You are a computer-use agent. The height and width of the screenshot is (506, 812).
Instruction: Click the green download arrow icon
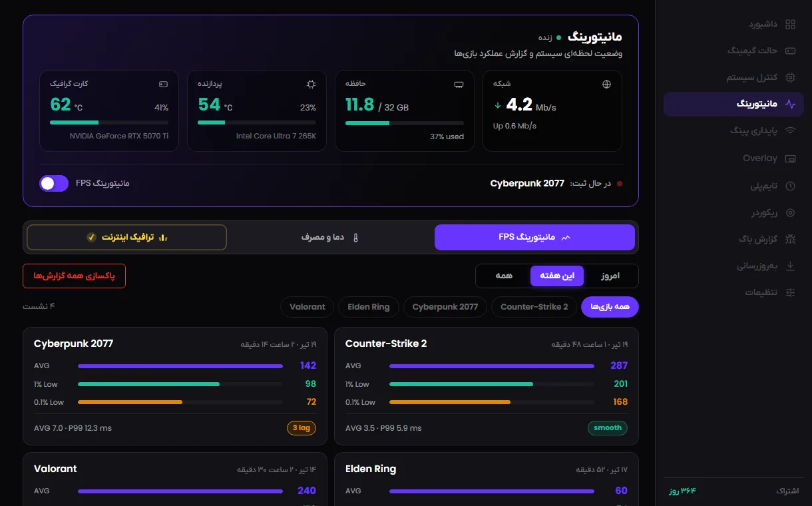[x=497, y=105]
